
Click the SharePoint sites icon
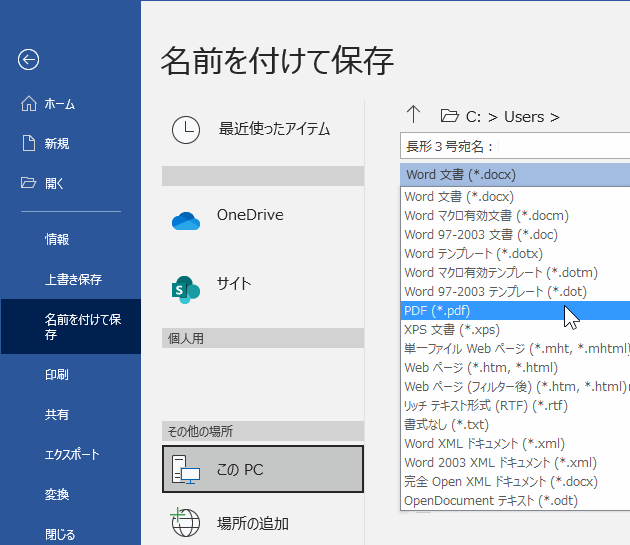[186, 288]
